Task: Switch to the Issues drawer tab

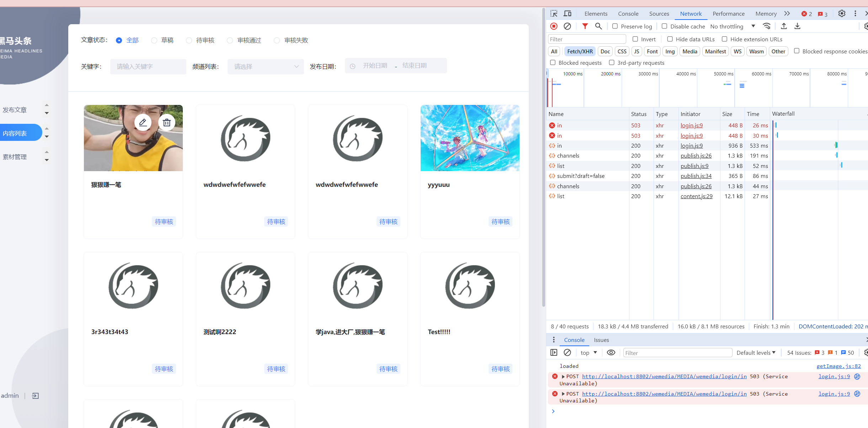Action: coord(601,340)
